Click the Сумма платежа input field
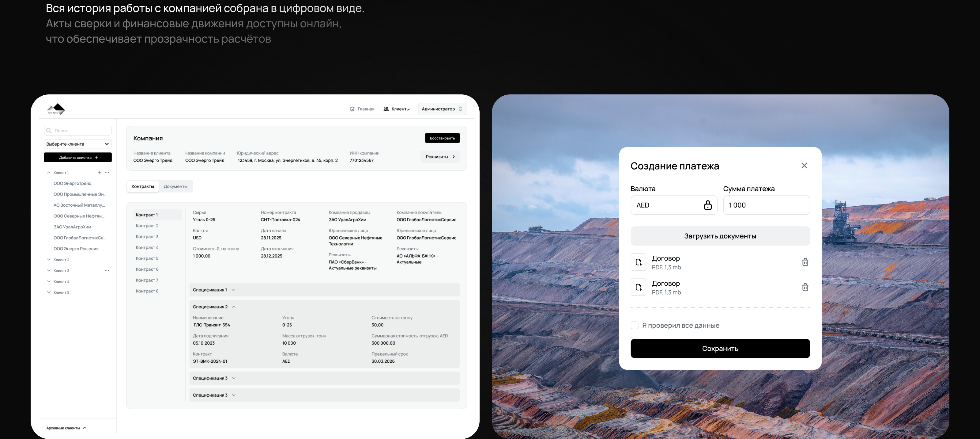The width and height of the screenshot is (980, 439). pos(766,205)
